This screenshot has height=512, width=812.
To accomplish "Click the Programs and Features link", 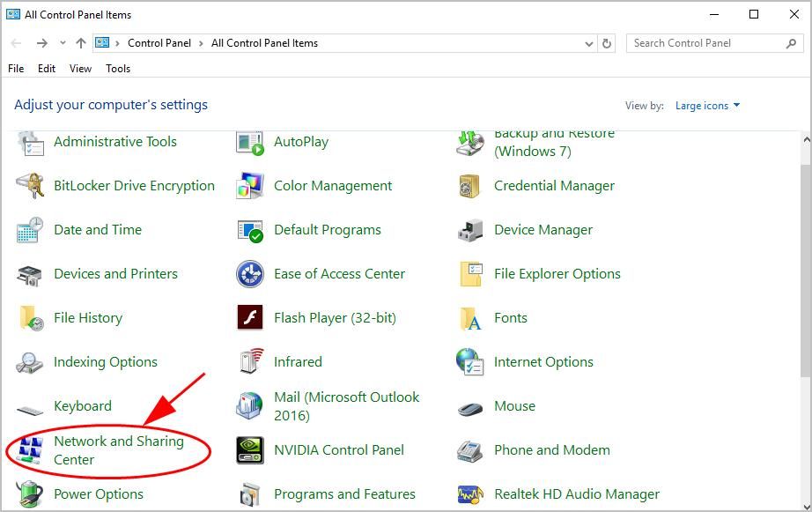I will tap(344, 494).
